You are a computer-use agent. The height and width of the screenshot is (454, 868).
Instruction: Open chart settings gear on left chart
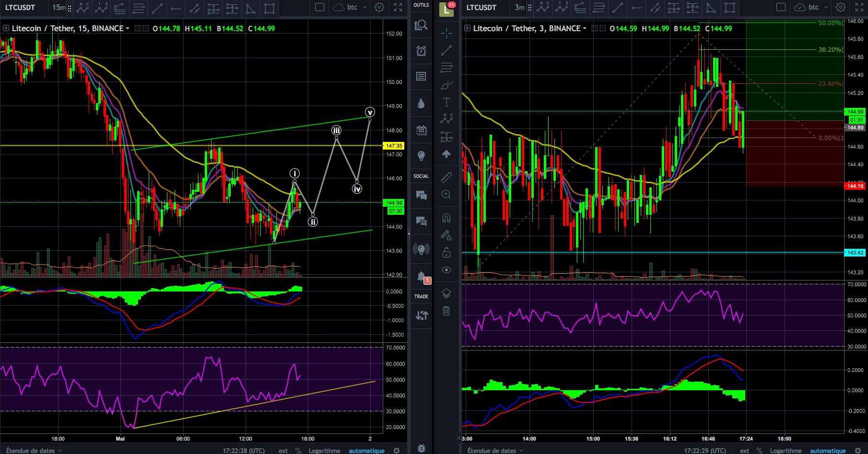pyautogui.click(x=379, y=7)
